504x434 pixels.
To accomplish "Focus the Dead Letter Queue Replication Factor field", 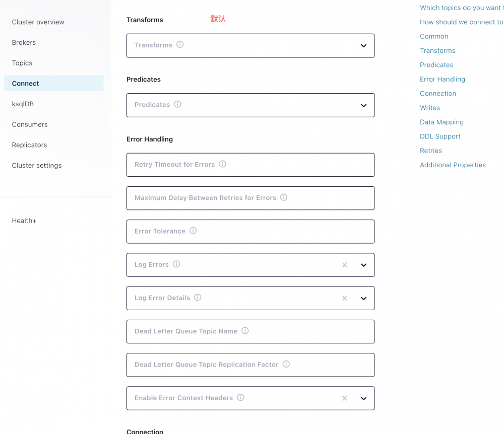I will (x=250, y=365).
